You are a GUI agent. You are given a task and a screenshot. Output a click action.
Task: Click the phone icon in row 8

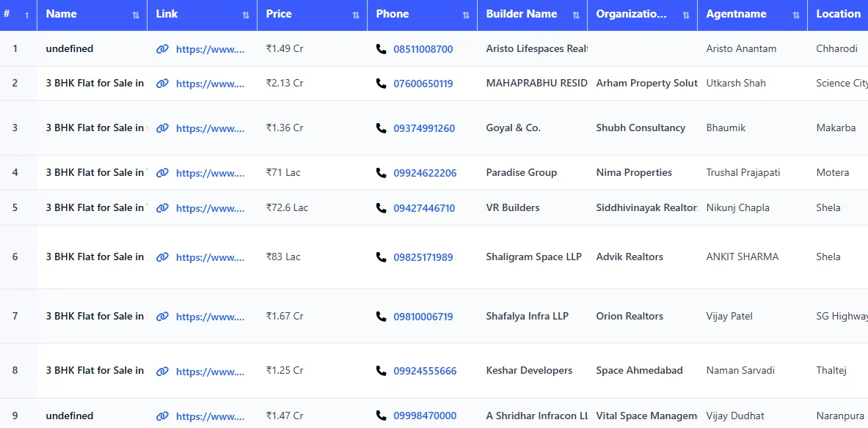pyautogui.click(x=381, y=371)
